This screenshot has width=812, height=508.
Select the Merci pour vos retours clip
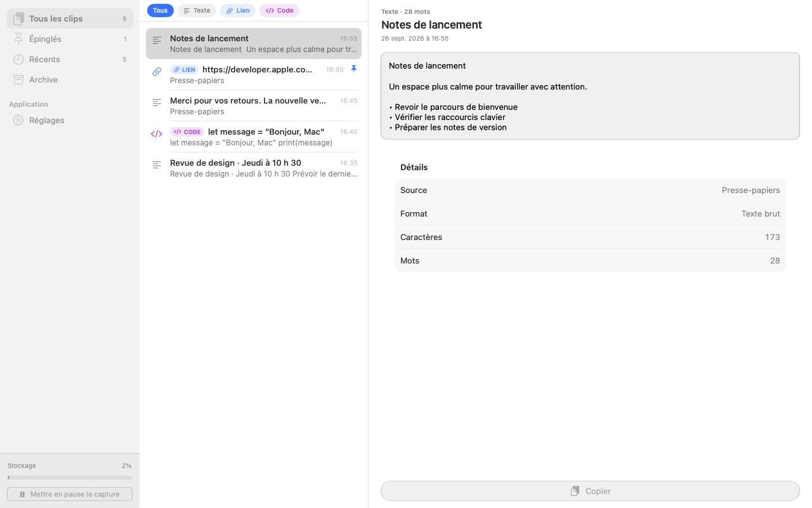pos(254,105)
